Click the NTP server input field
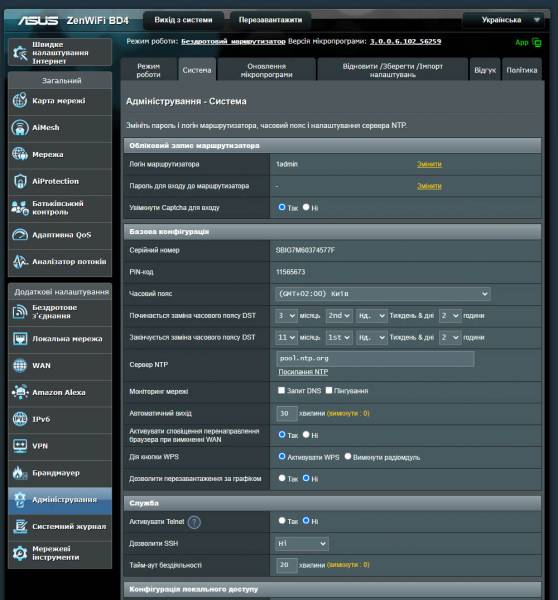558x600 pixels. click(375, 359)
